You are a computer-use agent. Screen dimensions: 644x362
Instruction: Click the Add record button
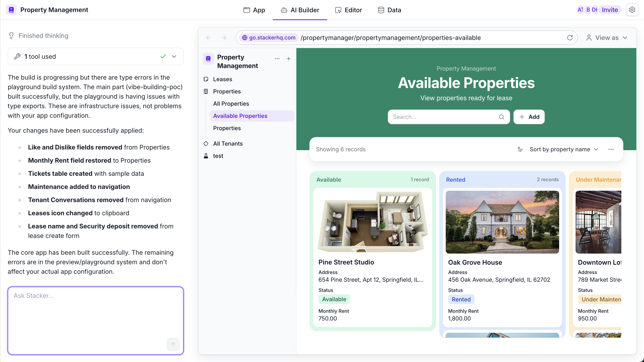point(529,117)
